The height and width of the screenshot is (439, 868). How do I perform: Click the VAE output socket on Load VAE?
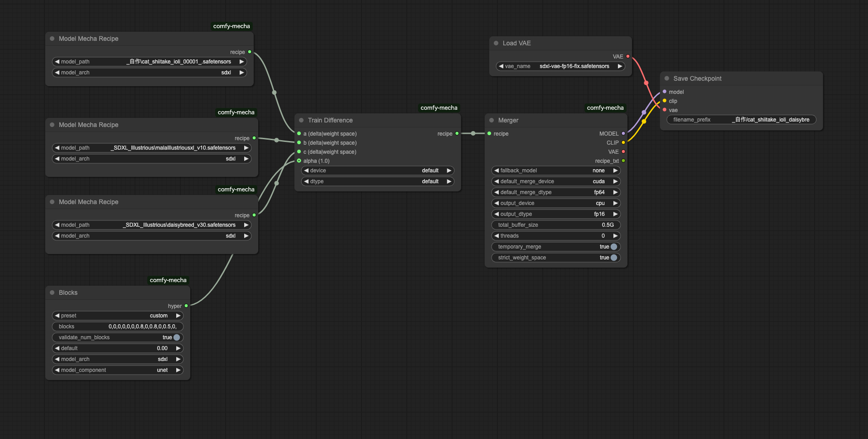627,56
